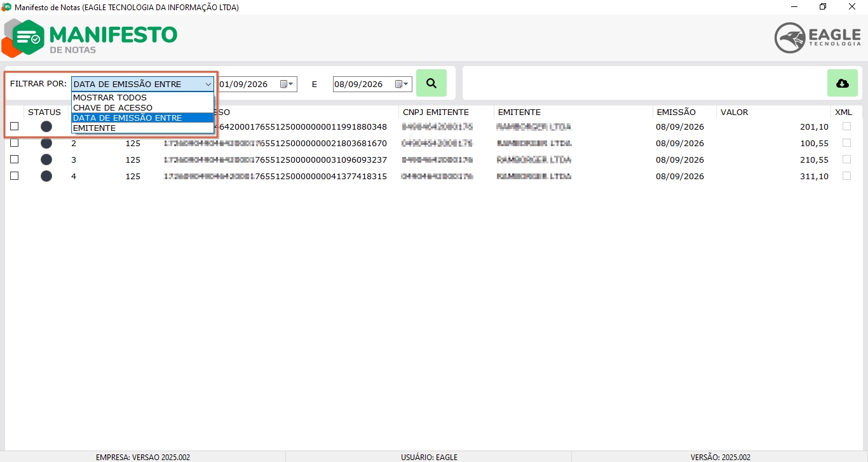Click USUÁRIO: EAGLE status text

[429, 458]
